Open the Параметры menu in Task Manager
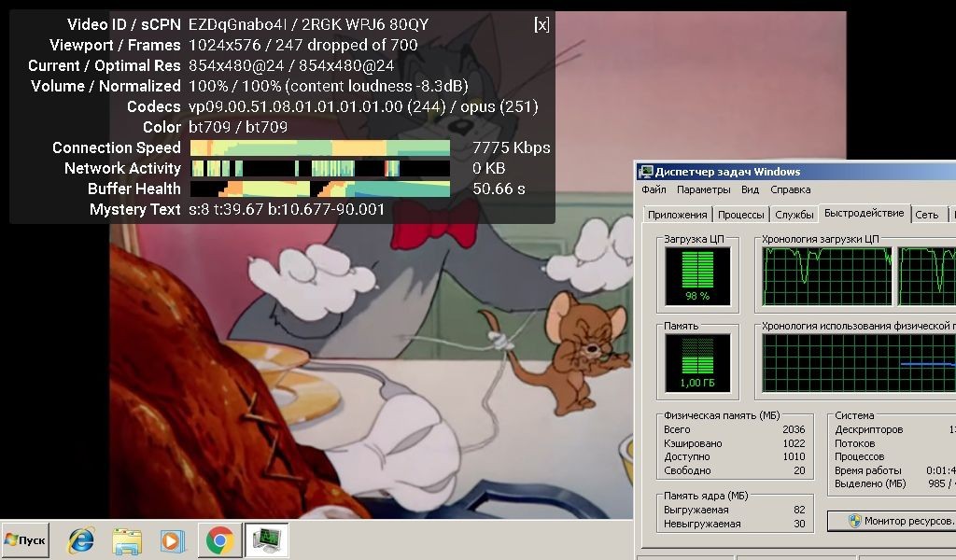The height and width of the screenshot is (560, 956). [704, 189]
